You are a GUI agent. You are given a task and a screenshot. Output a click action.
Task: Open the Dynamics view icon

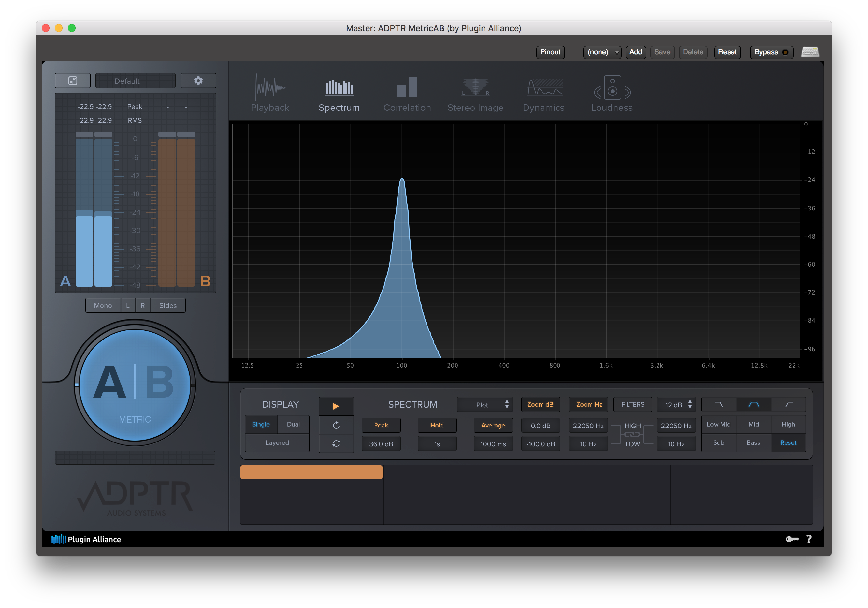545,87
